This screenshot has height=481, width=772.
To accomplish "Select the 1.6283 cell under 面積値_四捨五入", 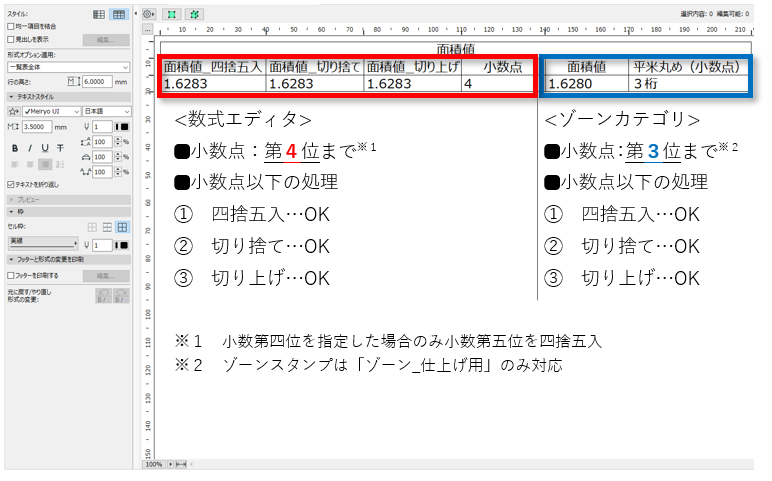I will [213, 84].
